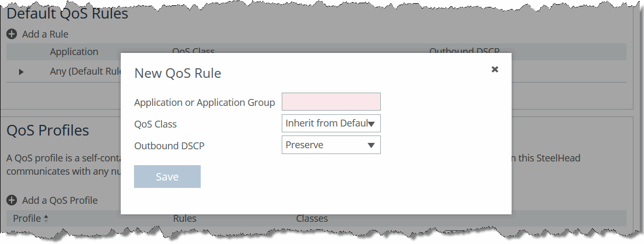The width and height of the screenshot is (644, 244).
Task: Click the Classes column header
Action: (312, 219)
